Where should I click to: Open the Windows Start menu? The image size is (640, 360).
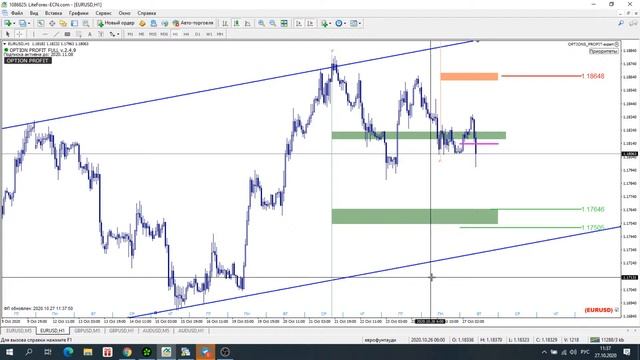point(9,352)
